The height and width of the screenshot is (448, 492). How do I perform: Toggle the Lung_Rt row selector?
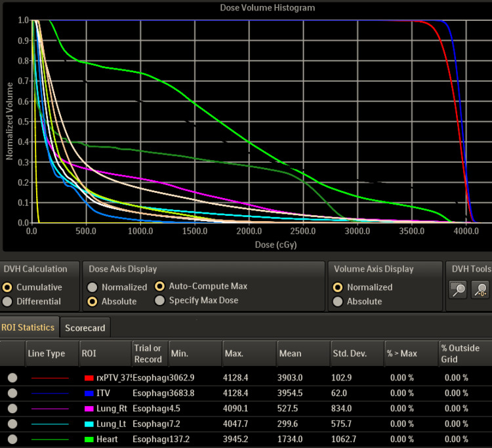[12, 408]
